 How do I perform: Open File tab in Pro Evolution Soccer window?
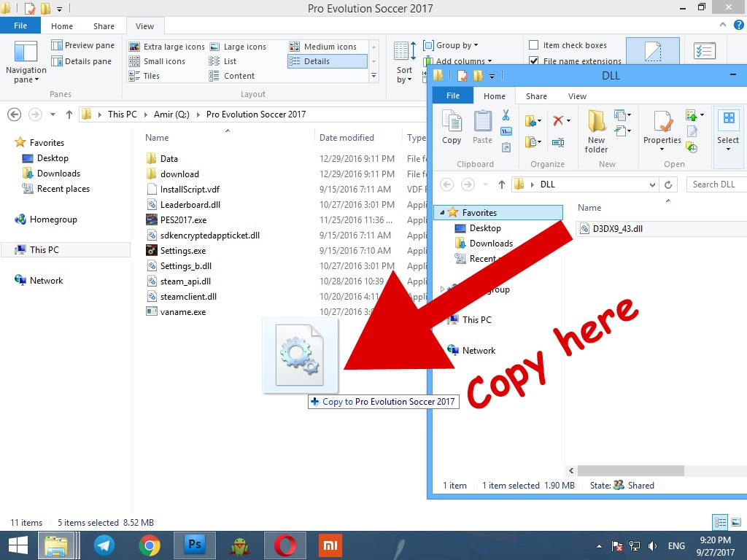click(x=20, y=26)
